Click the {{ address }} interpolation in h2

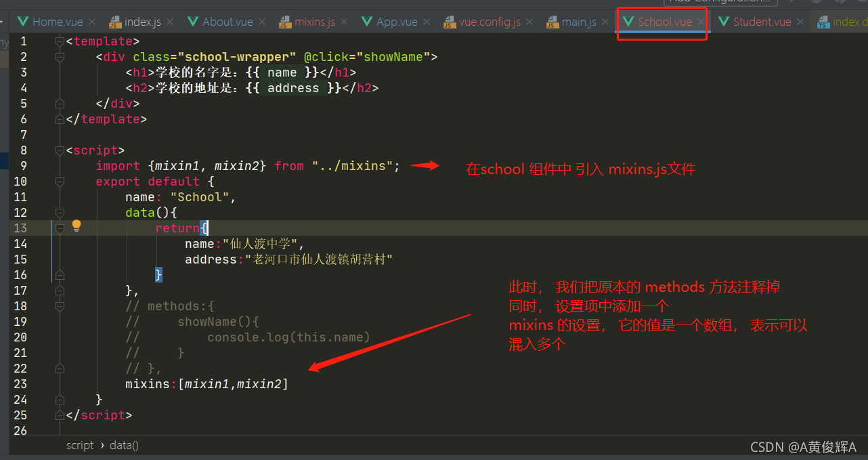pyautogui.click(x=294, y=88)
